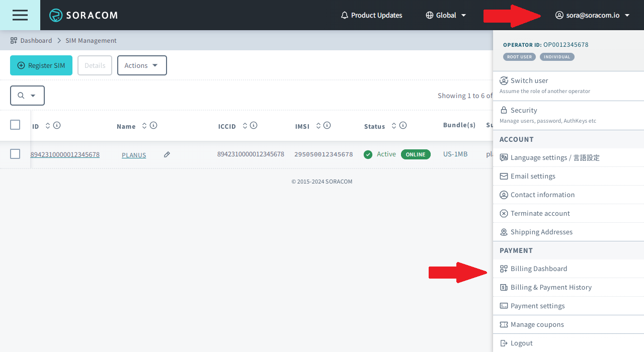Tick the checkbox for the PLANUS SIM row
The width and height of the screenshot is (644, 352).
coord(15,154)
